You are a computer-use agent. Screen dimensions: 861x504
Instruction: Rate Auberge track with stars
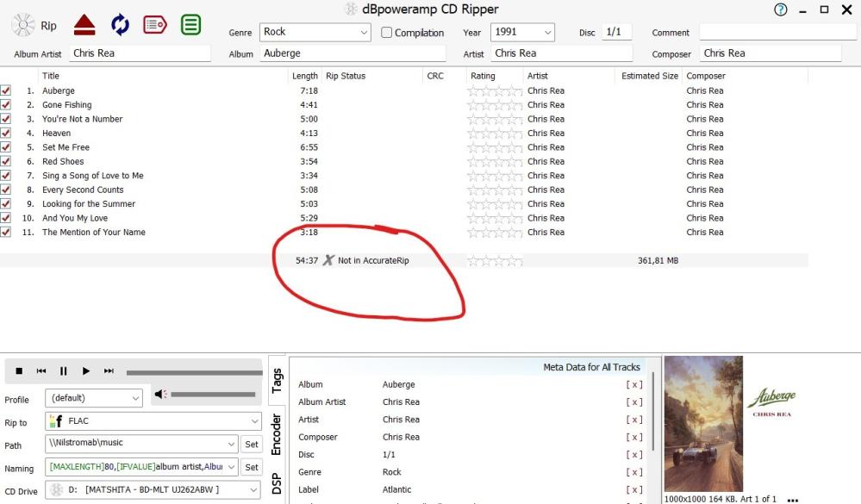(x=495, y=90)
